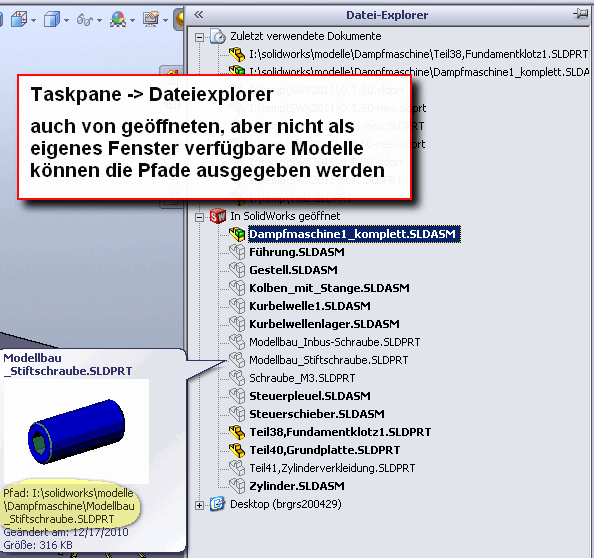
Task: Click tooltip title Modellbau_Stiftschraube.SLDPRT
Action: tap(68, 364)
